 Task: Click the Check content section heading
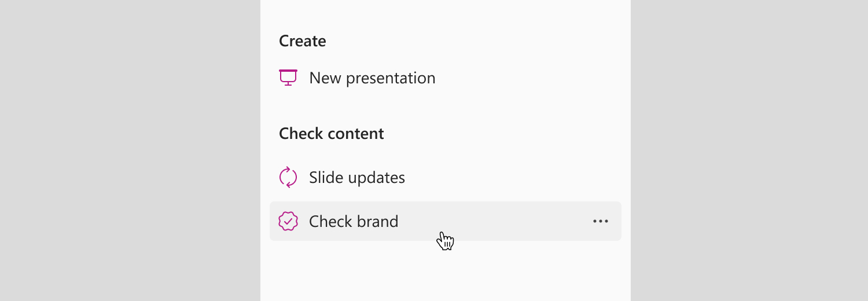pyautogui.click(x=332, y=134)
